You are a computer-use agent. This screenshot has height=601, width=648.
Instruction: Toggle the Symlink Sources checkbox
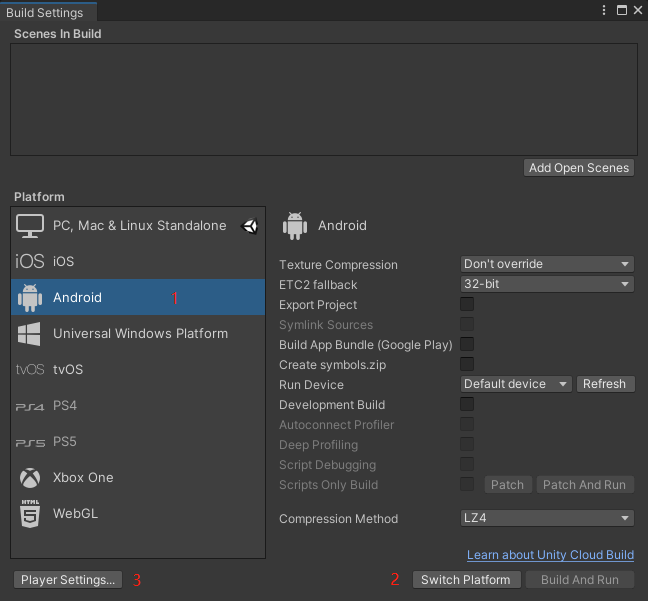pos(467,324)
